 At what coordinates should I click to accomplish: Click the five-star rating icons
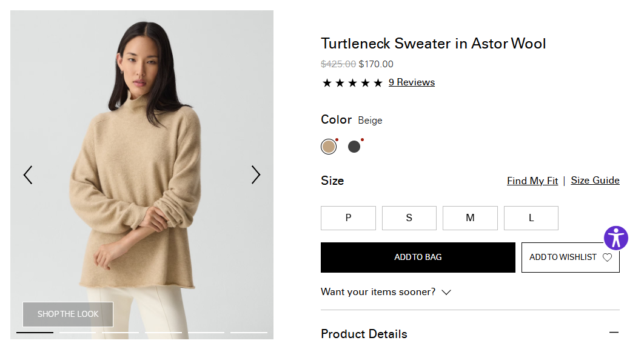(352, 83)
